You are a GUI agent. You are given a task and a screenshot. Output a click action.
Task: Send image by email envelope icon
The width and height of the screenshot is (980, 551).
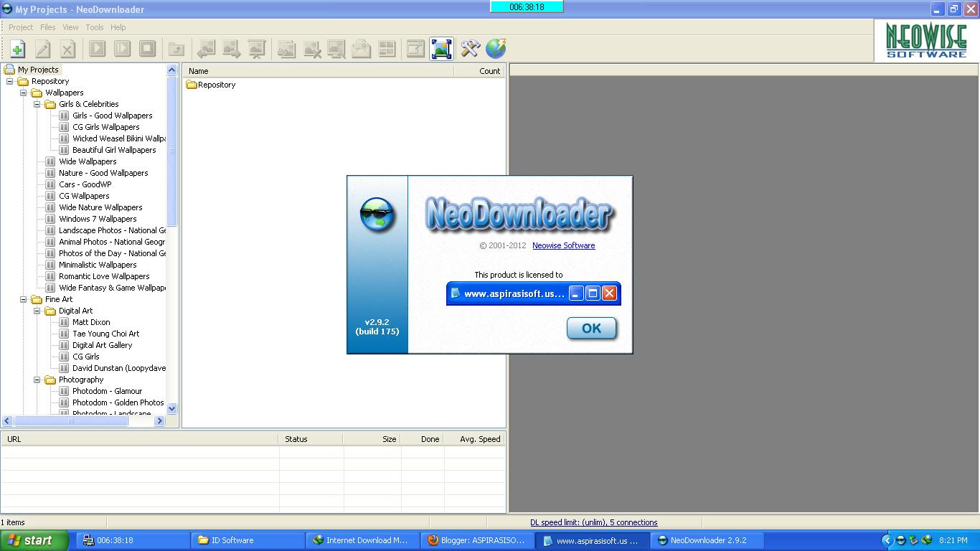[x=362, y=49]
